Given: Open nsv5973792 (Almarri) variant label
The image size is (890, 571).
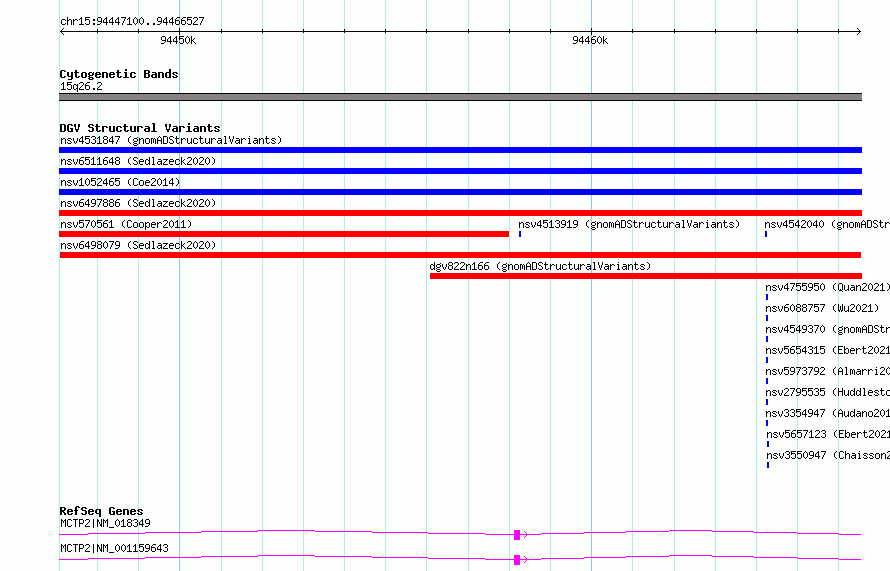Looking at the screenshot, I should tap(828, 371).
